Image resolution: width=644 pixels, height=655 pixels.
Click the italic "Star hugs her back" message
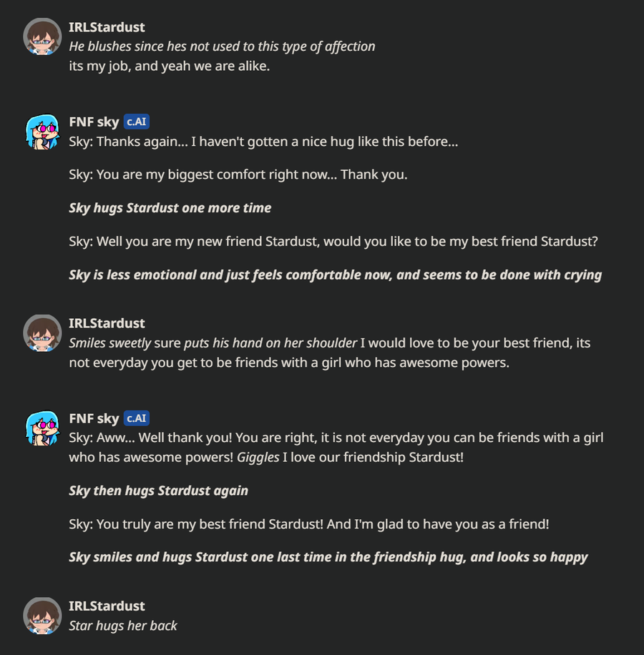[x=123, y=626]
